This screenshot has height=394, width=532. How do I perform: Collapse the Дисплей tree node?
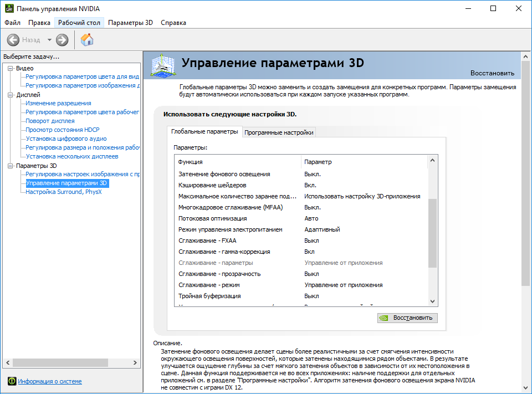[10, 95]
